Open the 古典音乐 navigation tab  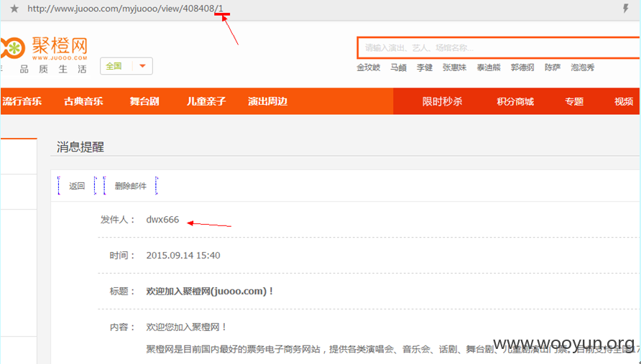pyautogui.click(x=83, y=101)
